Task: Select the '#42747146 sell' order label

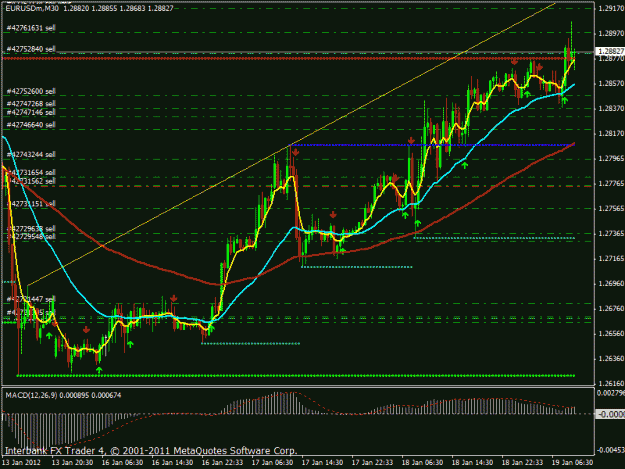Action: (x=31, y=112)
